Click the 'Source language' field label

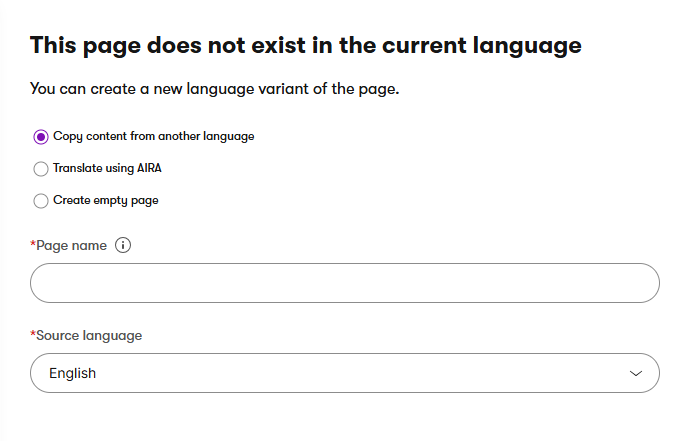pos(88,335)
